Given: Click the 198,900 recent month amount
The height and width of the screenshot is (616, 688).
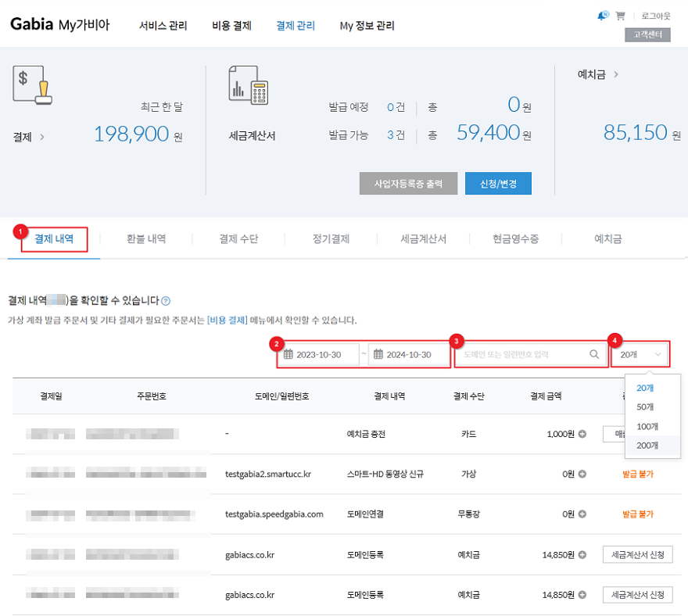Looking at the screenshot, I should point(131,134).
